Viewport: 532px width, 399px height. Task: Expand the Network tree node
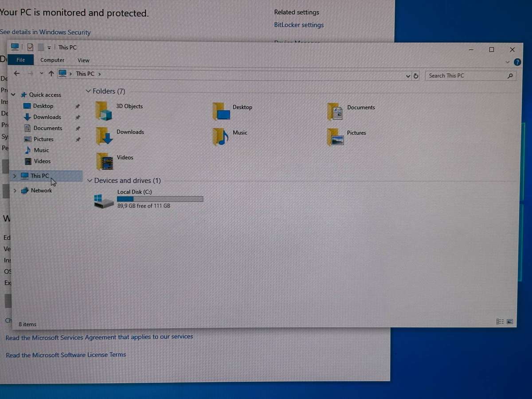(15, 191)
